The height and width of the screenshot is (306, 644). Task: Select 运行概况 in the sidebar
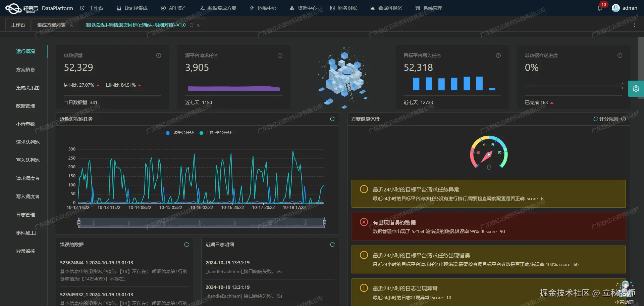point(25,51)
